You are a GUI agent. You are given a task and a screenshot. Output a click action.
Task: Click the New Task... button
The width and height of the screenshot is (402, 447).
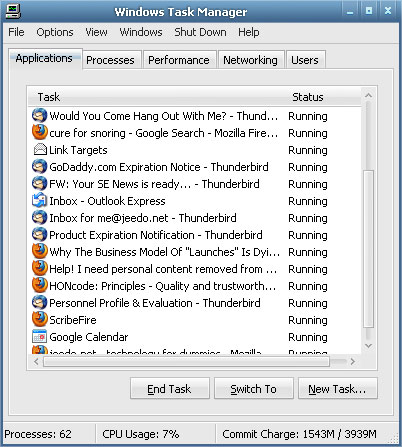pos(338,389)
